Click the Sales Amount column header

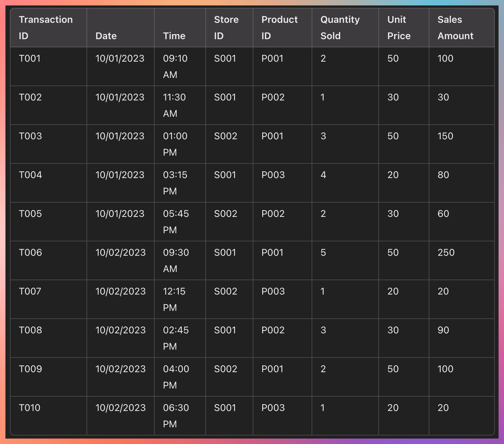(455, 28)
